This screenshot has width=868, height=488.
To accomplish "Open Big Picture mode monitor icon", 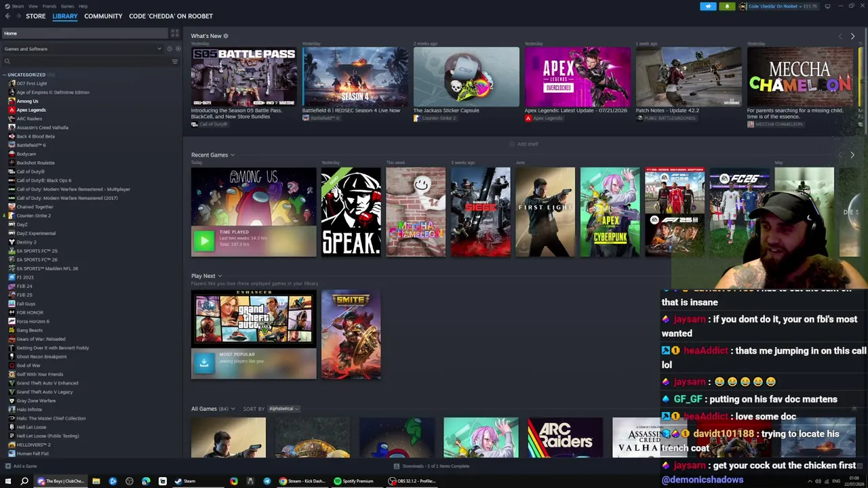I will tap(827, 6).
